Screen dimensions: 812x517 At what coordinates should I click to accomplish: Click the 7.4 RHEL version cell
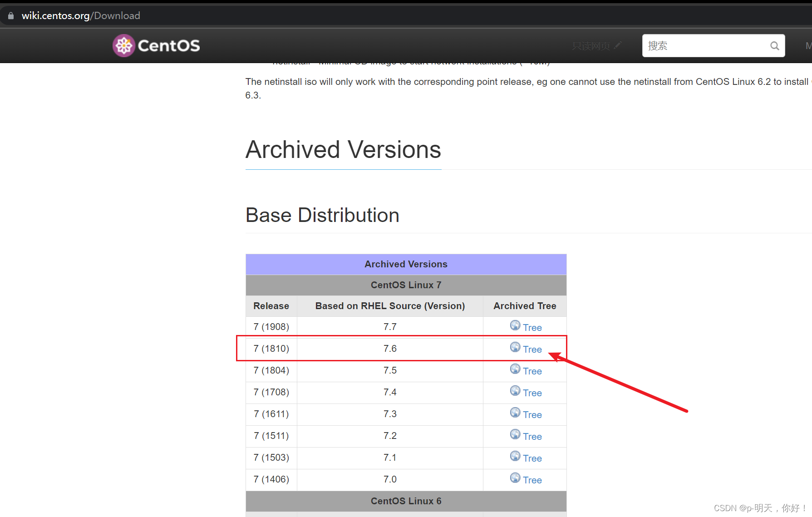point(390,392)
